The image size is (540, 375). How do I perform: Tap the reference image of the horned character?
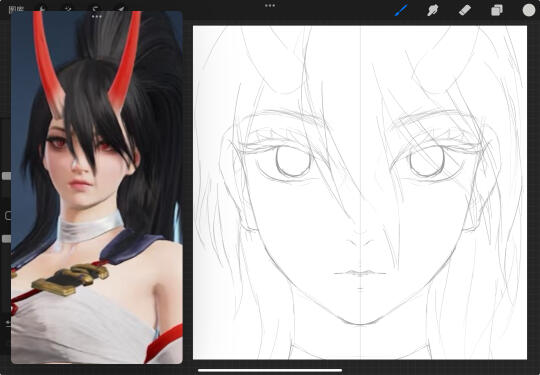pos(97,187)
